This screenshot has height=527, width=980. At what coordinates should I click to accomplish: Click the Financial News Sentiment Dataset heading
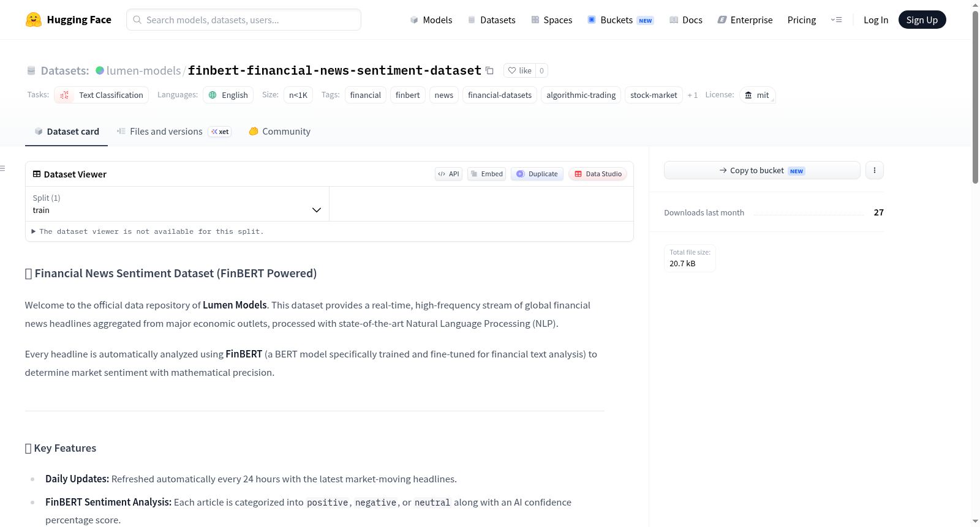point(171,274)
